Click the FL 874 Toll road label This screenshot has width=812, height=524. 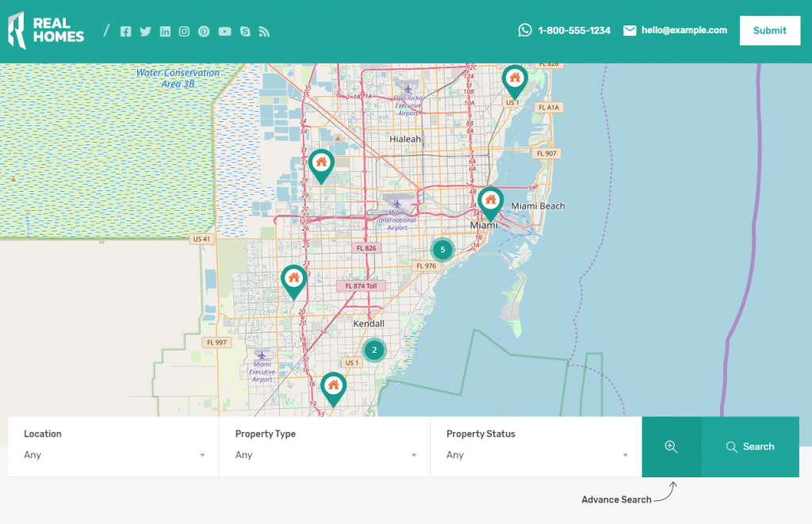point(361,286)
